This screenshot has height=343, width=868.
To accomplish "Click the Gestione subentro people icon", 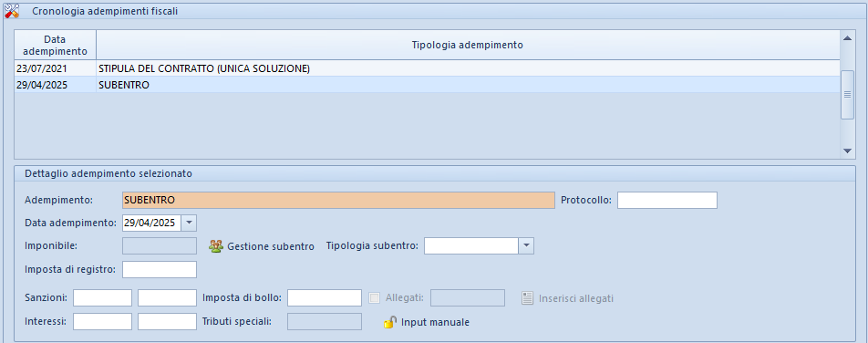I will point(215,246).
